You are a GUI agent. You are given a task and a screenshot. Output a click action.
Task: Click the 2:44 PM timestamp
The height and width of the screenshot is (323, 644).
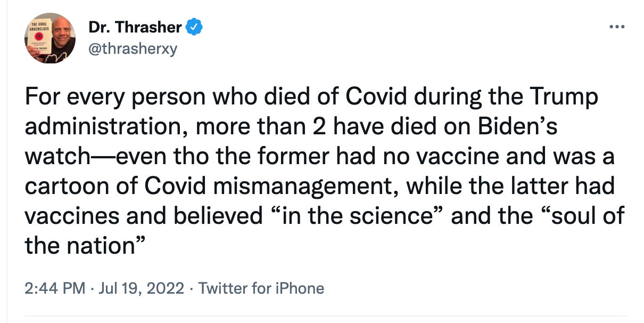click(55, 288)
